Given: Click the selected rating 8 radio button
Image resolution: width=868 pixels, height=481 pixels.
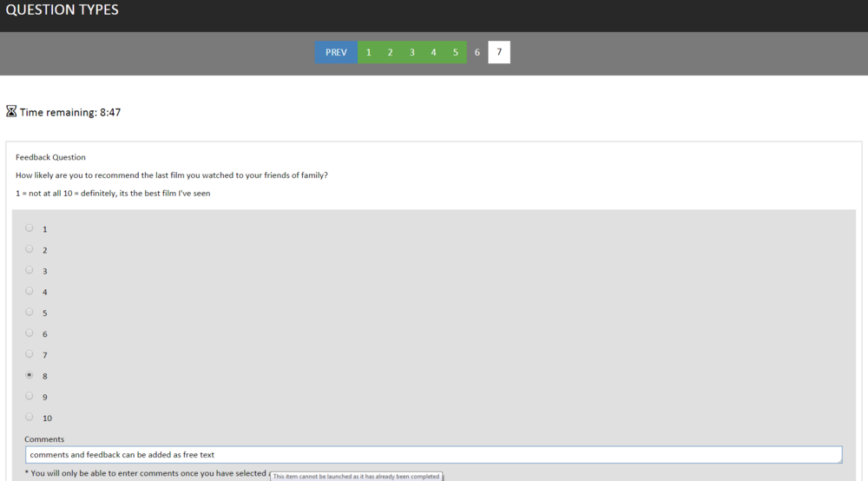Looking at the screenshot, I should (30, 376).
